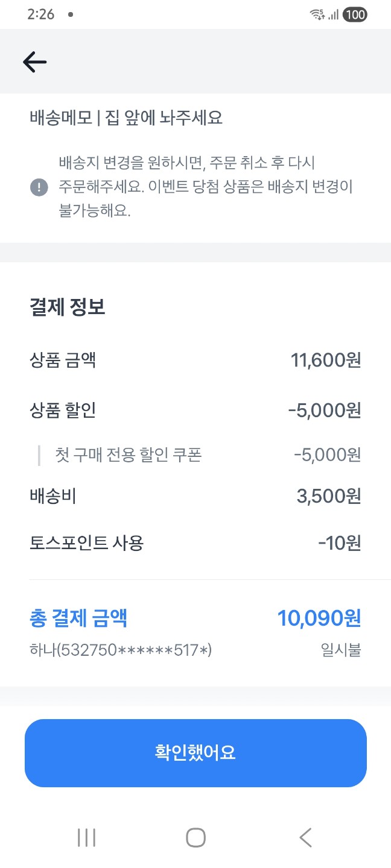Tap the 하나 card number text

(120, 650)
